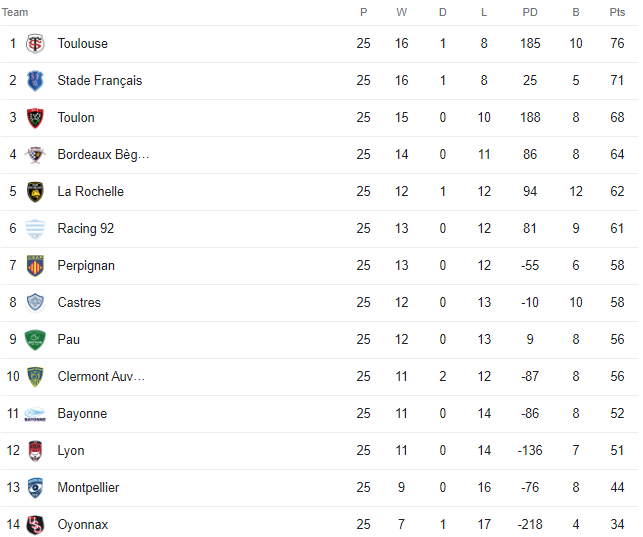Click the Bayonne team logo
The height and width of the screenshot is (537, 643).
pos(35,414)
